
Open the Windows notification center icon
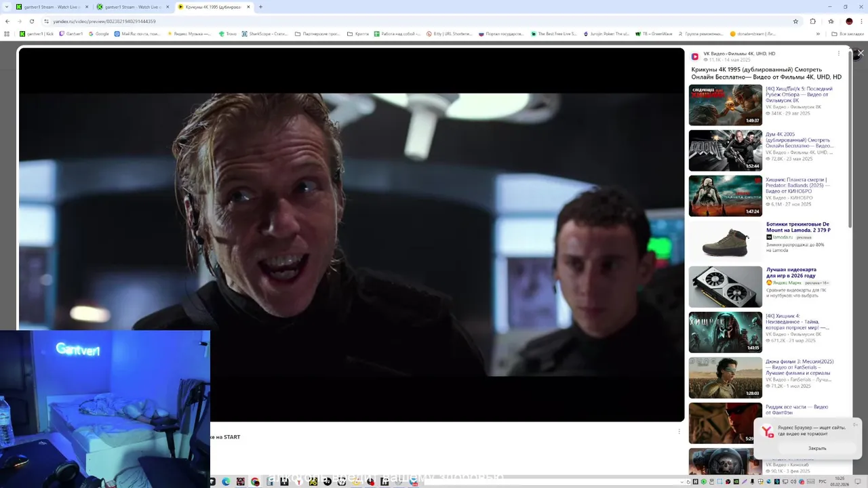(x=858, y=482)
